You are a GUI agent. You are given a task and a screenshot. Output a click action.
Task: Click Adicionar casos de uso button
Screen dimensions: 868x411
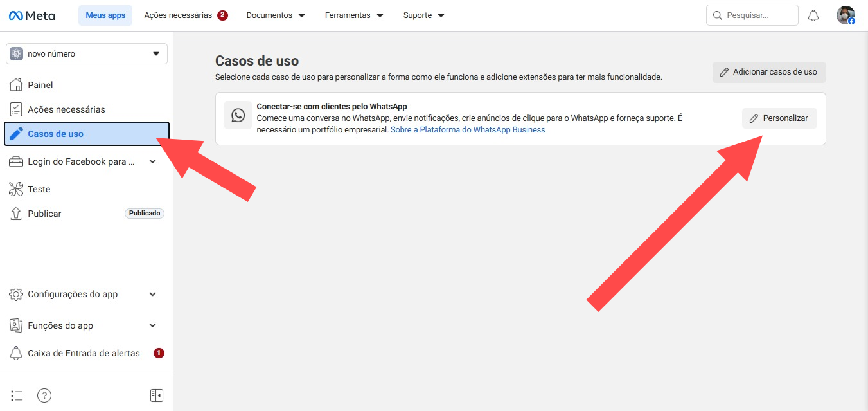(x=769, y=72)
